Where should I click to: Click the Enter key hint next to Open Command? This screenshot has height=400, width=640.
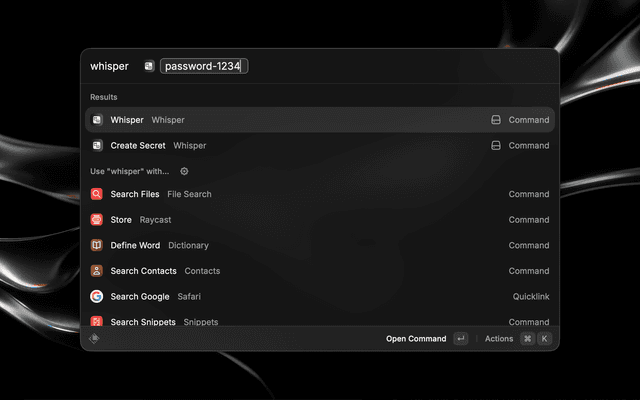tap(460, 339)
